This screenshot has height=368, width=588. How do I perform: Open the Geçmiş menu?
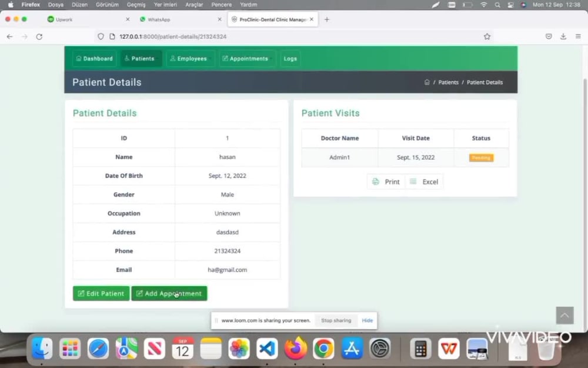pos(136,5)
